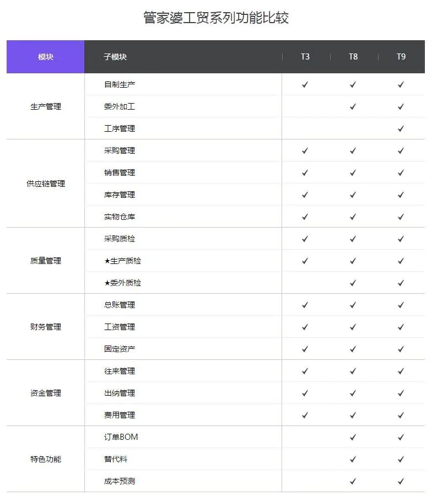The height and width of the screenshot is (496, 448).
Task: Click the 自制生产 submodule row label
Action: coord(120,84)
